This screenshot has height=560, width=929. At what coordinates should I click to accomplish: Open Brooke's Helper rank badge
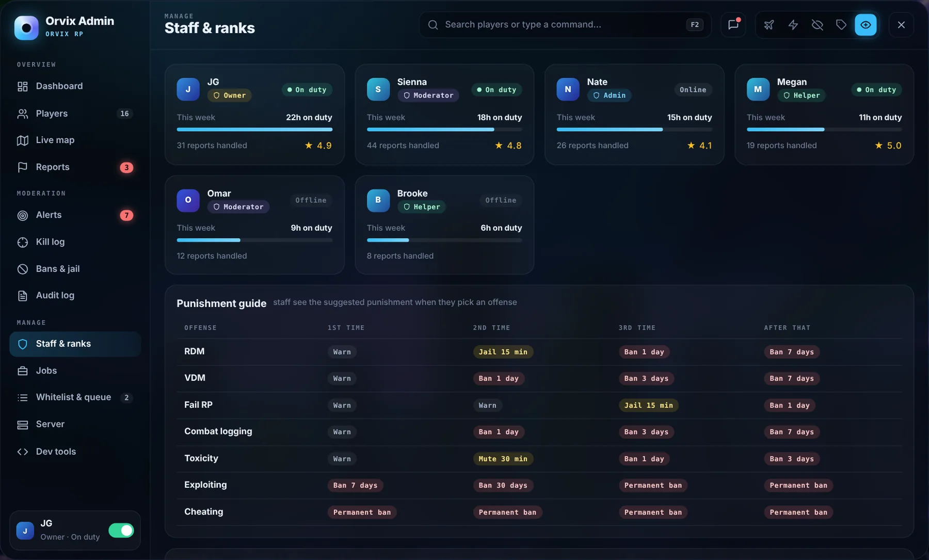pyautogui.click(x=422, y=207)
